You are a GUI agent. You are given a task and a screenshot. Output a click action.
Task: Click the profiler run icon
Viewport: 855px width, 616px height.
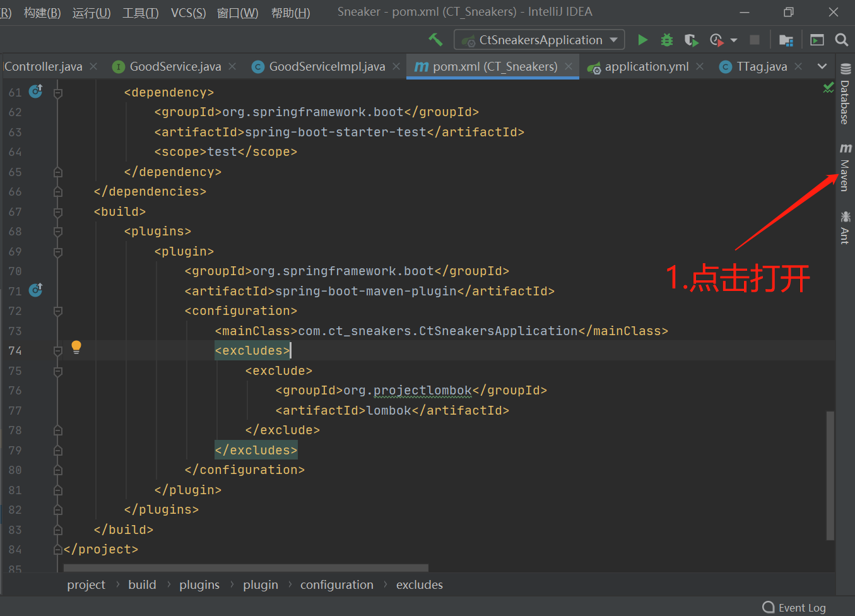(716, 40)
